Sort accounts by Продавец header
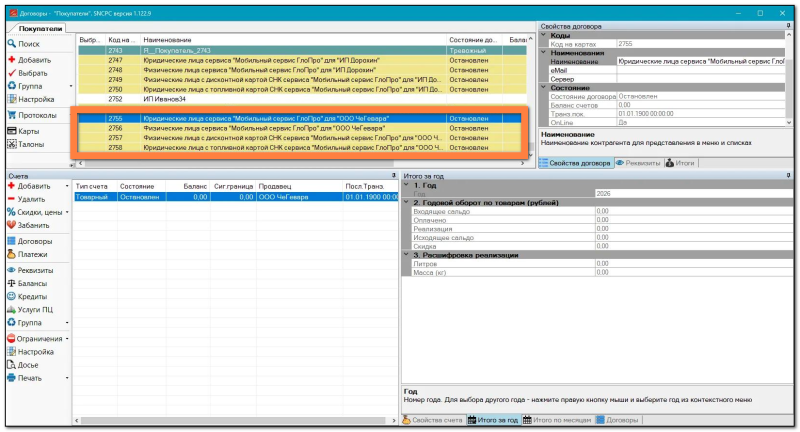The width and height of the screenshot is (800, 432). 299,187
